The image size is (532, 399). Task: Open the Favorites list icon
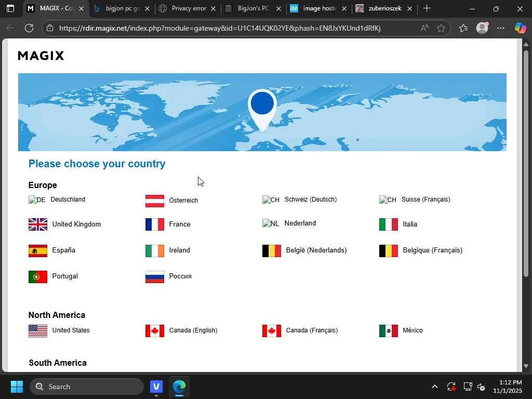463,28
